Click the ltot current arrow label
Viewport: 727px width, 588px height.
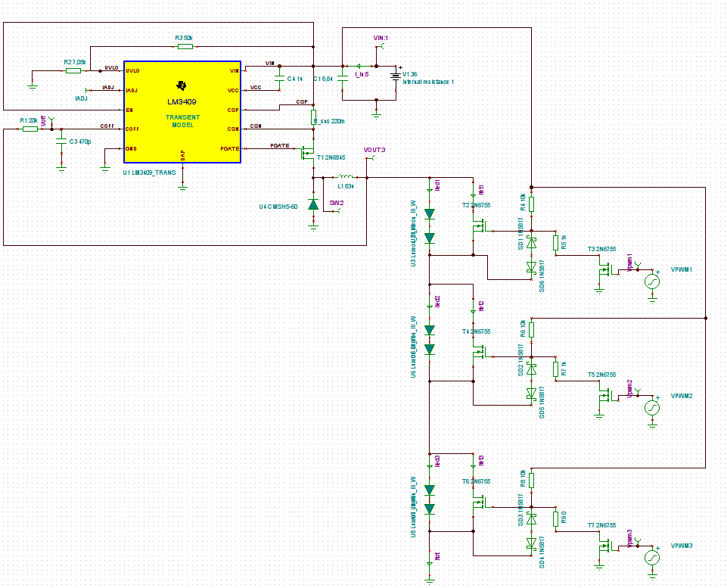pyautogui.click(x=437, y=556)
